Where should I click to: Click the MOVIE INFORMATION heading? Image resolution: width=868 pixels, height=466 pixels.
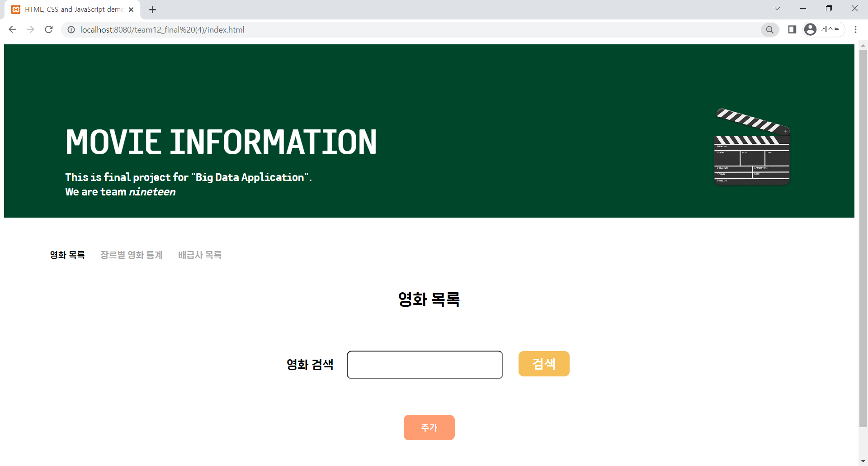221,142
